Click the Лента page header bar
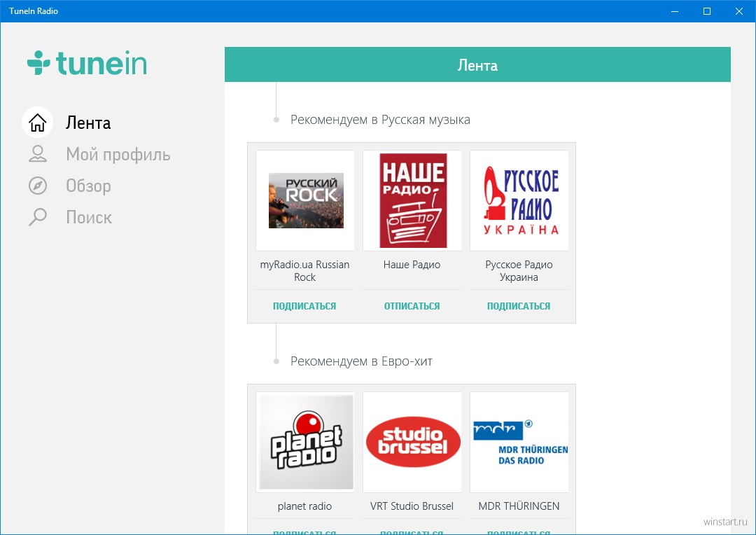The image size is (756, 535). (x=478, y=64)
